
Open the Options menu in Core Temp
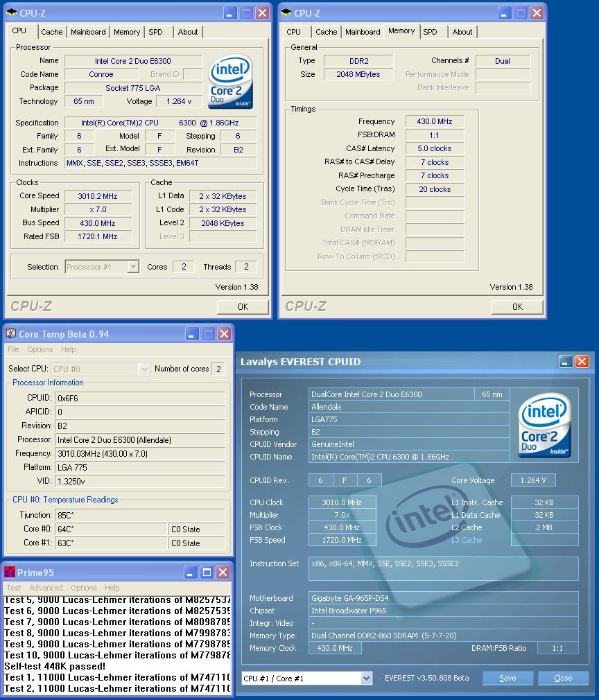(x=40, y=349)
